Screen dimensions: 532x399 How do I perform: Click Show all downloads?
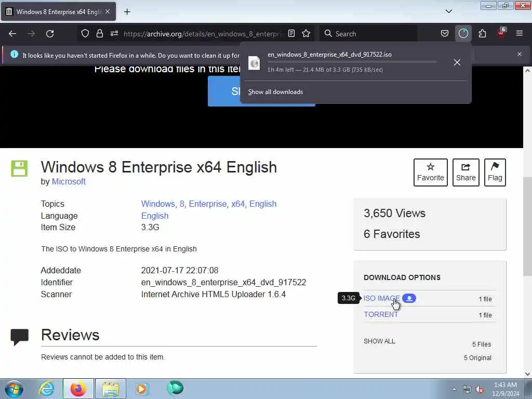pyautogui.click(x=275, y=92)
